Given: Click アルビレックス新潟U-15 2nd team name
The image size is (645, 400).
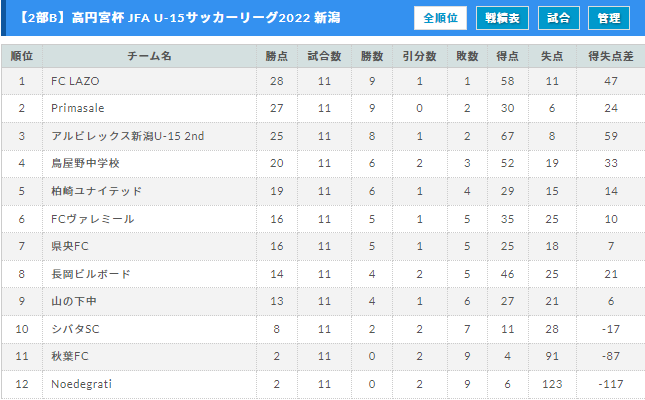Looking at the screenshot, I should click(x=128, y=136).
